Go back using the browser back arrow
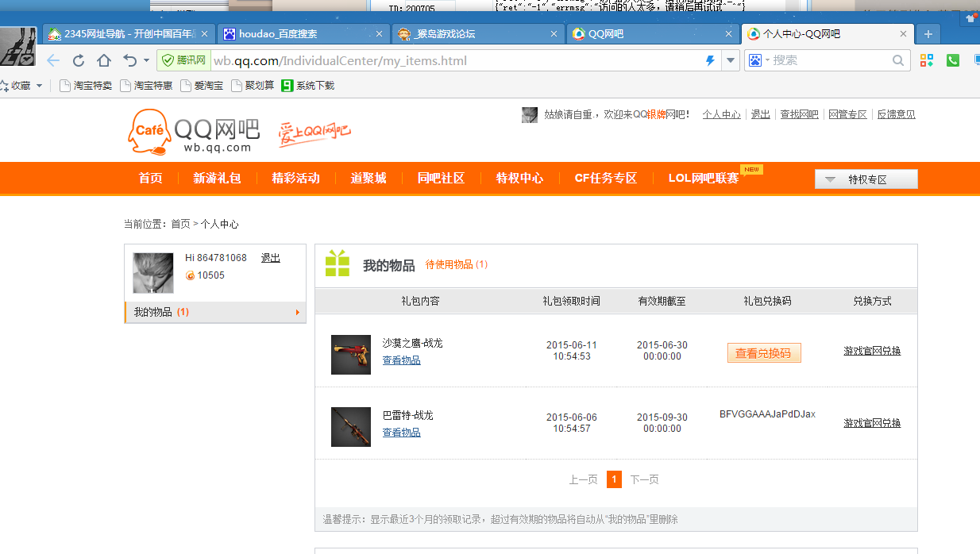 tap(53, 60)
